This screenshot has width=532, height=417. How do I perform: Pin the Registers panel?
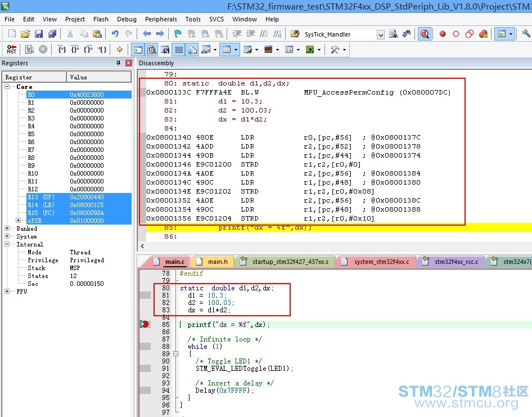click(x=119, y=63)
